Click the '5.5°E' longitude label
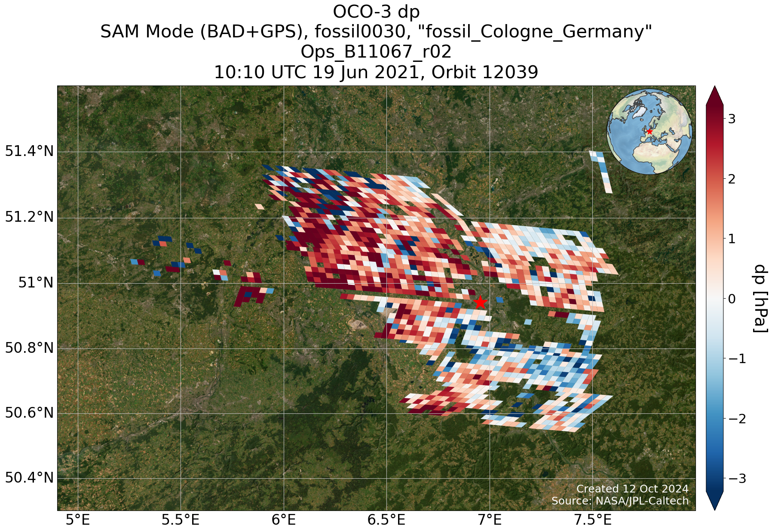Viewport: 772px width, 532px height. (x=181, y=521)
